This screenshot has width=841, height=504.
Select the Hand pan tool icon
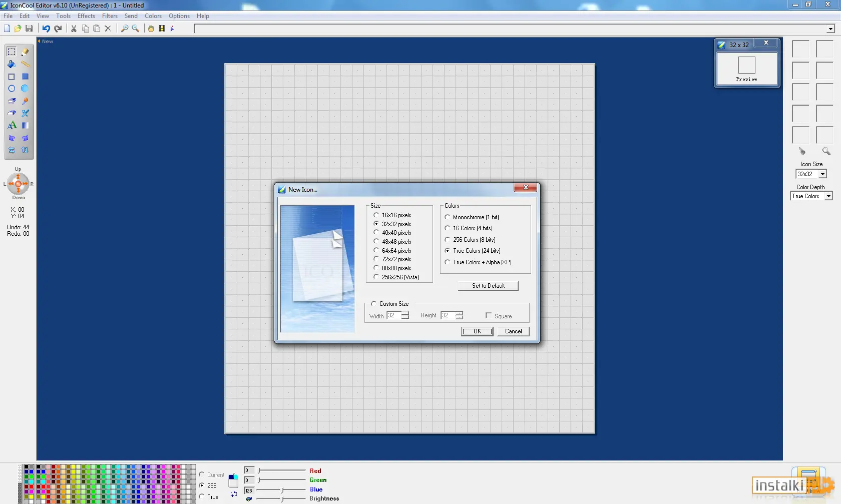[151, 29]
